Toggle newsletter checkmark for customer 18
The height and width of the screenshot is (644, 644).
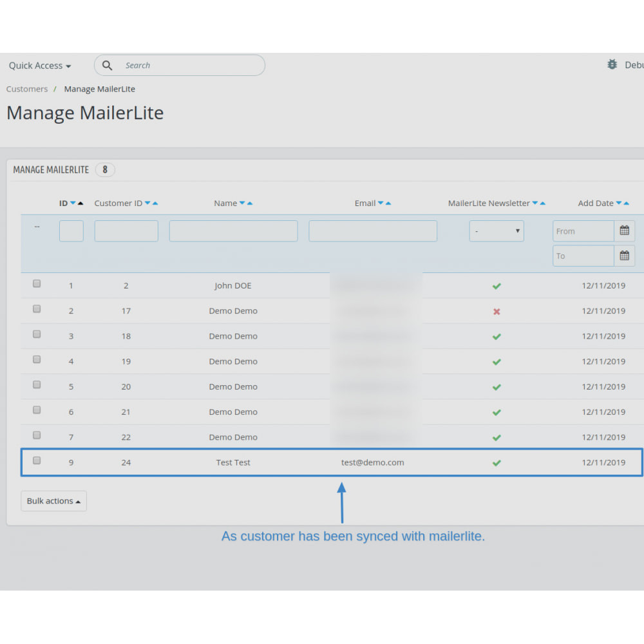click(x=497, y=336)
